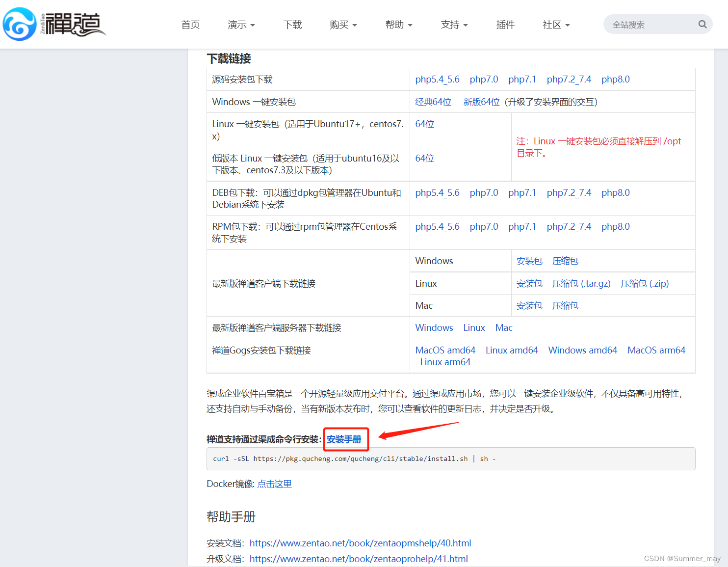Click the 经典64位 Windows installer link
Image resolution: width=728 pixels, height=567 pixels.
(433, 102)
